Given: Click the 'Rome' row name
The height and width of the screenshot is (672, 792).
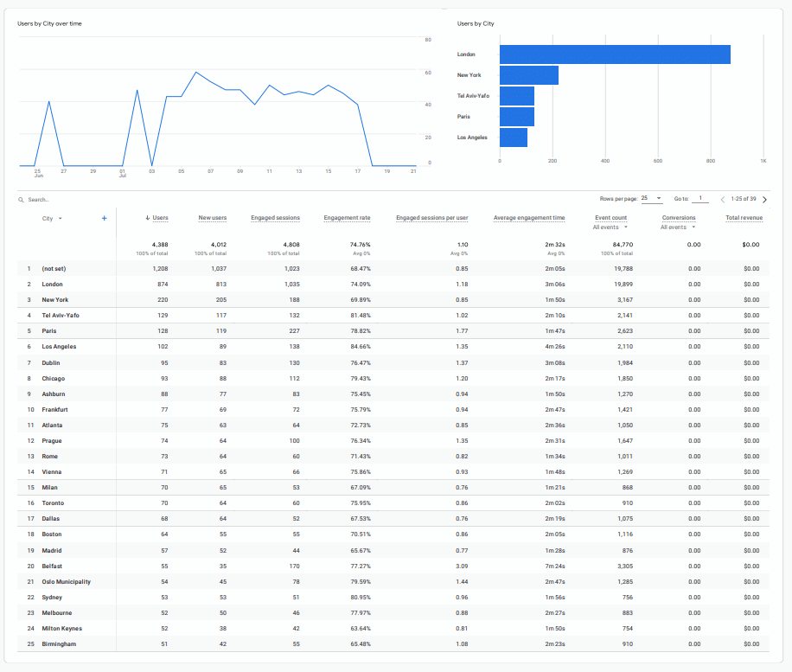Looking at the screenshot, I should tap(49, 457).
